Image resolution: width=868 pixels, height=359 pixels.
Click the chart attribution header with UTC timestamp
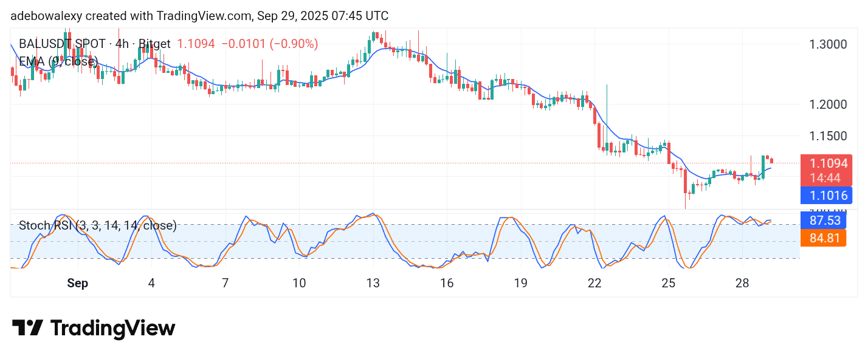pos(199,16)
